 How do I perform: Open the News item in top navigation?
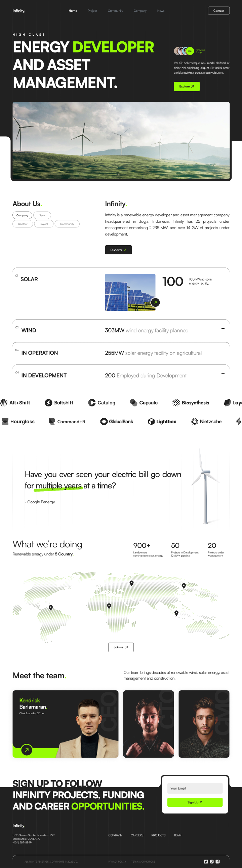[161, 11]
